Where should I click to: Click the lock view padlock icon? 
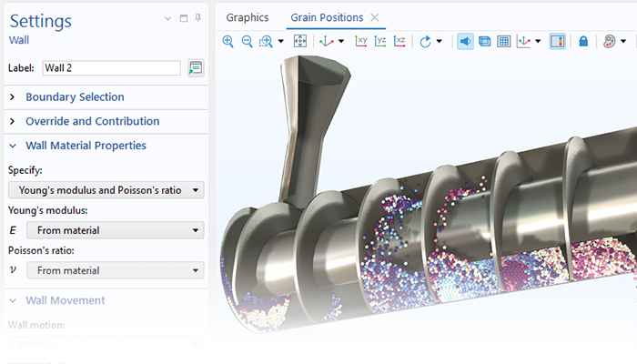pos(583,42)
